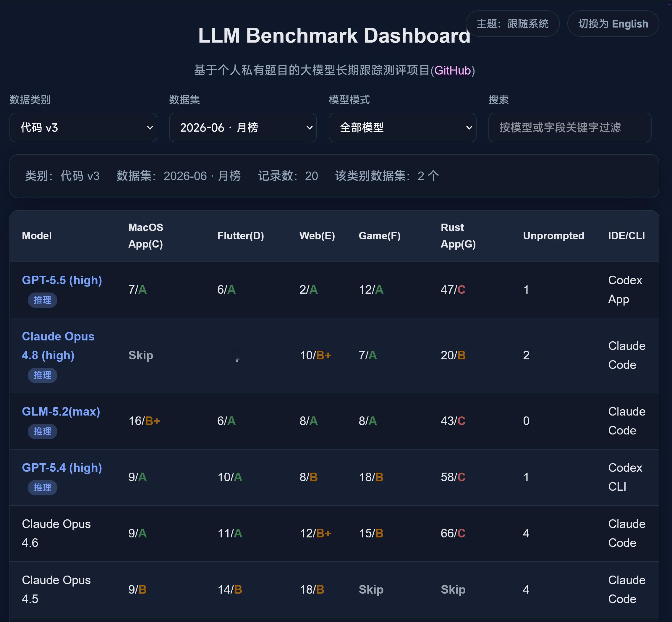Click the Web(E) column header
The height and width of the screenshot is (622, 672).
(x=317, y=236)
